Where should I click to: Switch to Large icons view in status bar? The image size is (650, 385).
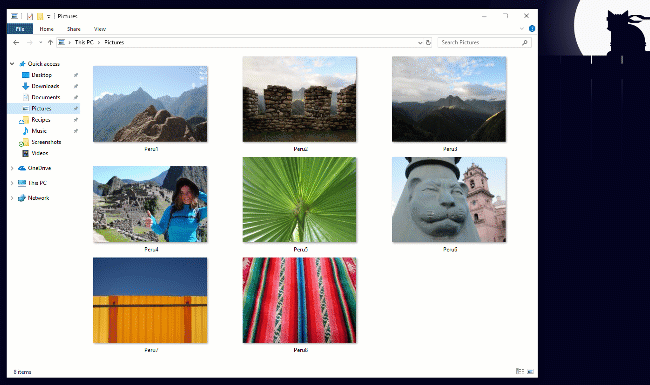point(530,371)
